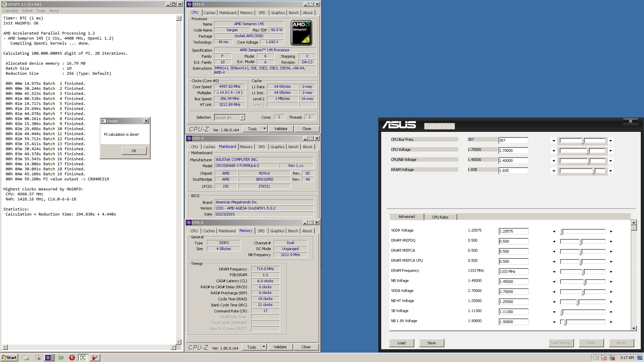Click OK in the Finish dialog
The width and height of the screenshot is (644, 362).
[134, 151]
